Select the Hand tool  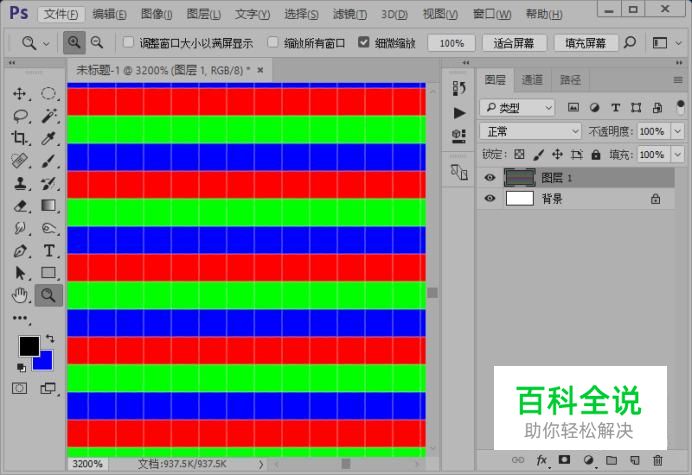pos(19,295)
